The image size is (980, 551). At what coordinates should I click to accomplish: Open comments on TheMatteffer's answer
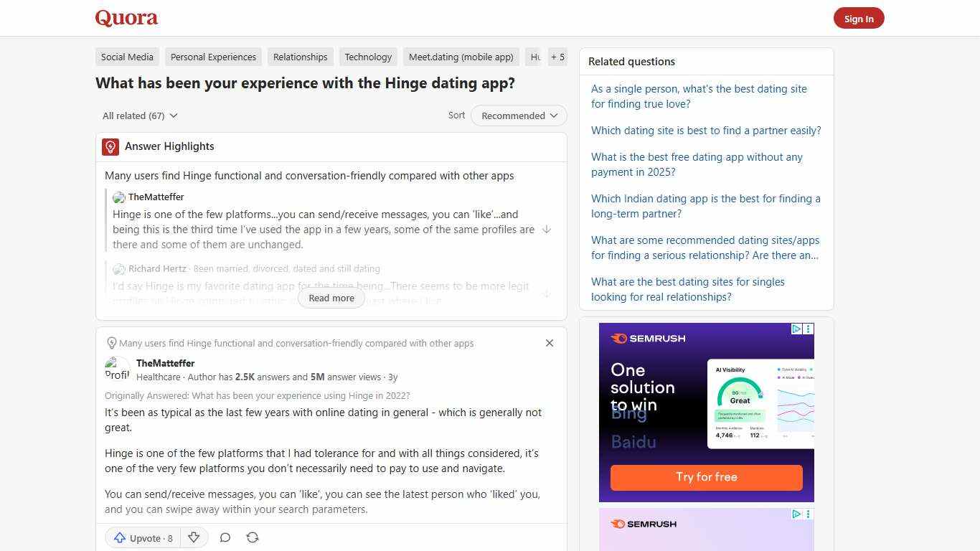click(225, 537)
